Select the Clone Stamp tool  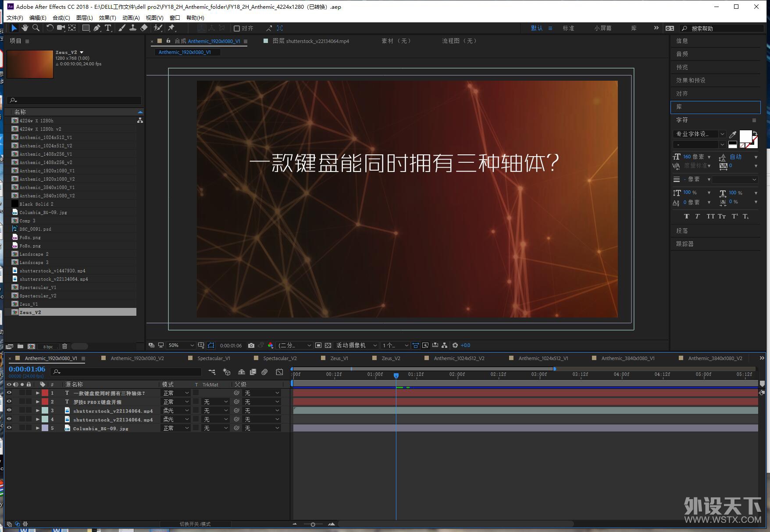[132, 28]
